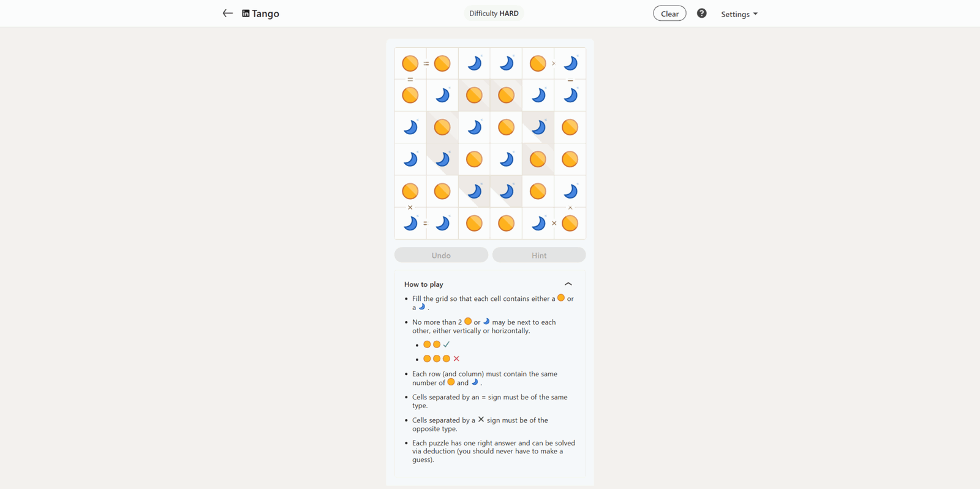Click the moon in row one, third column
Viewport: 980px width, 489px height.
click(x=474, y=63)
